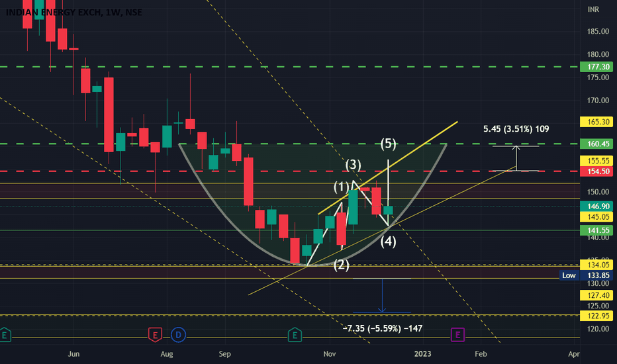Click the 5.45 (3.51%) 109 measurement label
The image size is (617, 364).
[516, 129]
